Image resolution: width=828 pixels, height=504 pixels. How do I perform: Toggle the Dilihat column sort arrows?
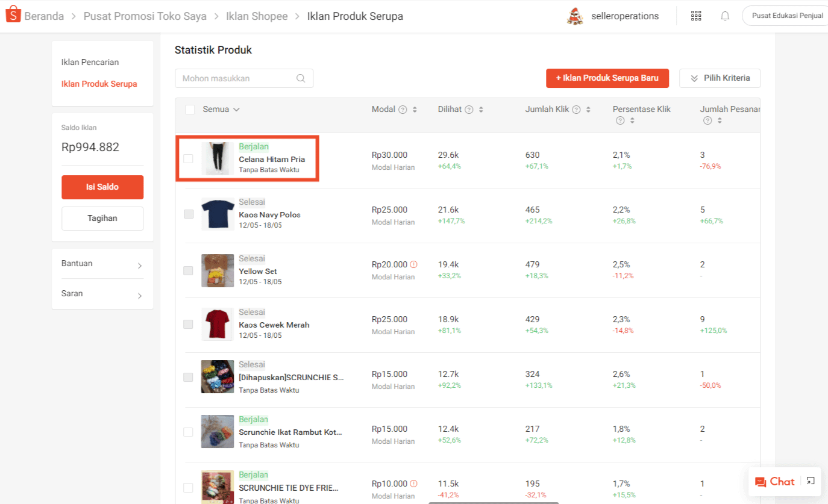pos(481,109)
